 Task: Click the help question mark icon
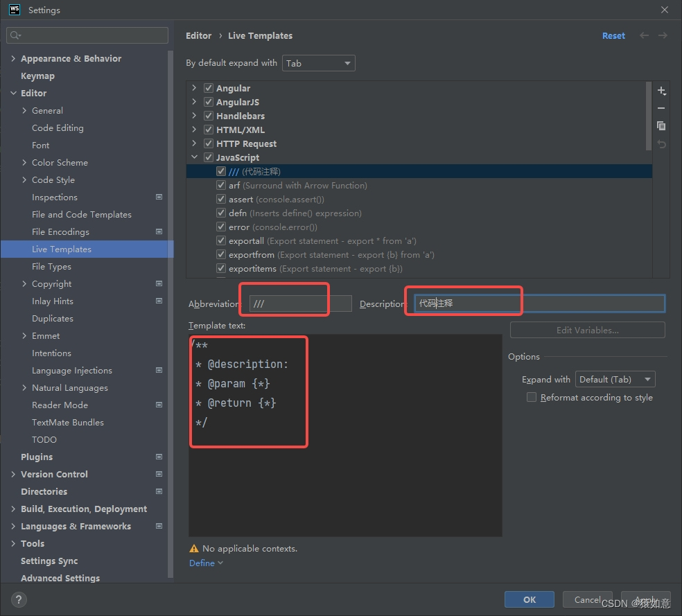point(18,599)
